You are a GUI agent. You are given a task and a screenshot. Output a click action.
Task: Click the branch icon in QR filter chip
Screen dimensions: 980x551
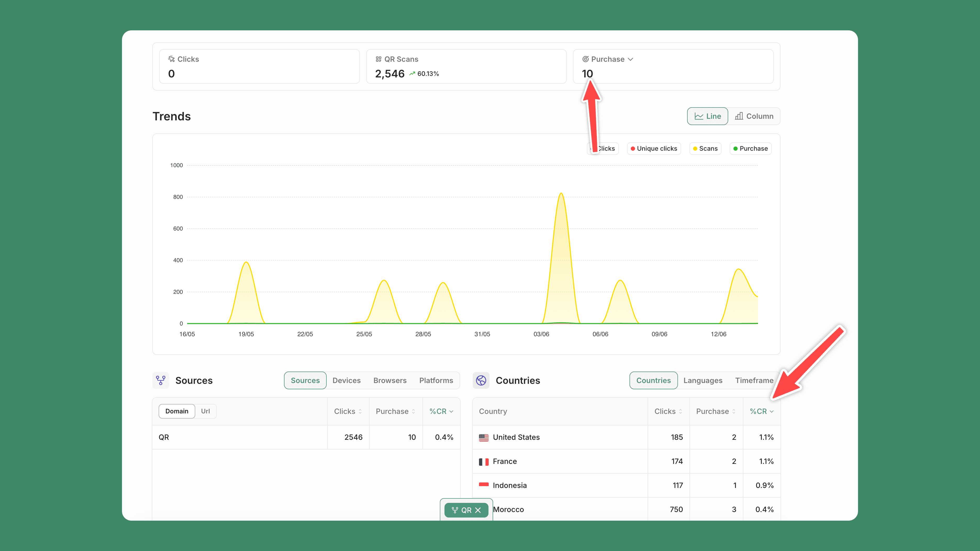pos(455,510)
